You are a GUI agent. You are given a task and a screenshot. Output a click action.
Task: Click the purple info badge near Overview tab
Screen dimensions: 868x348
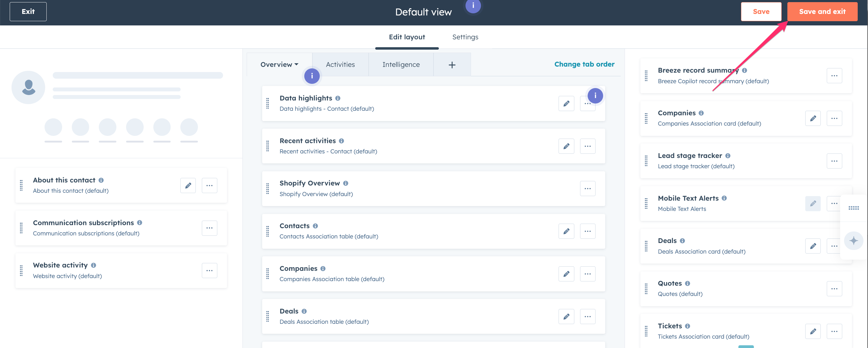coord(312,76)
